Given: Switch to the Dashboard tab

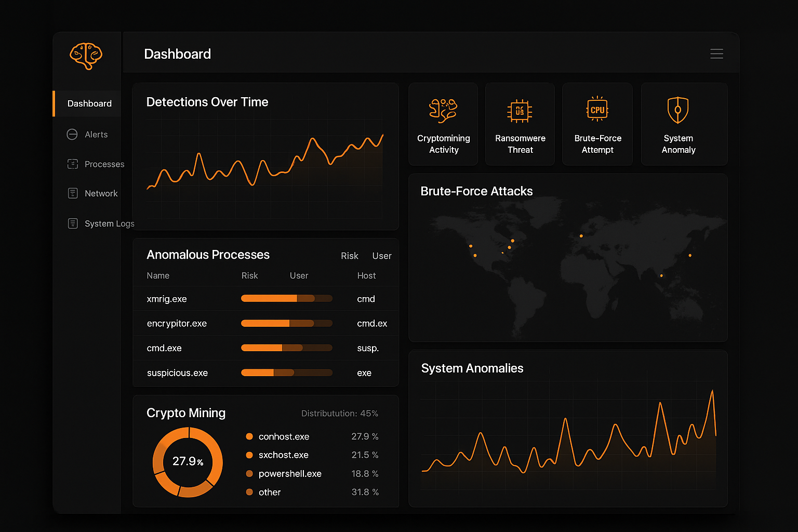Looking at the screenshot, I should tap(89, 103).
